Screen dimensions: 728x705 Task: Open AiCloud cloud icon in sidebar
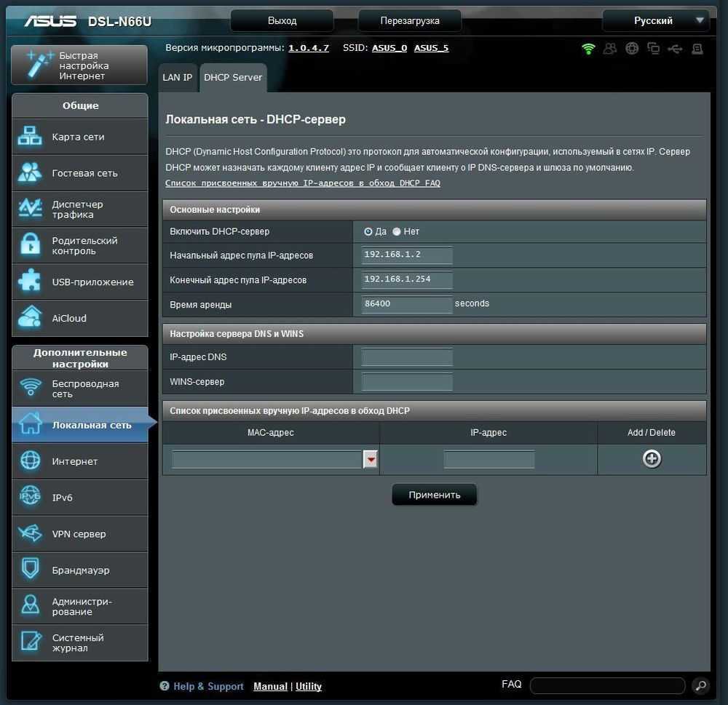31,318
